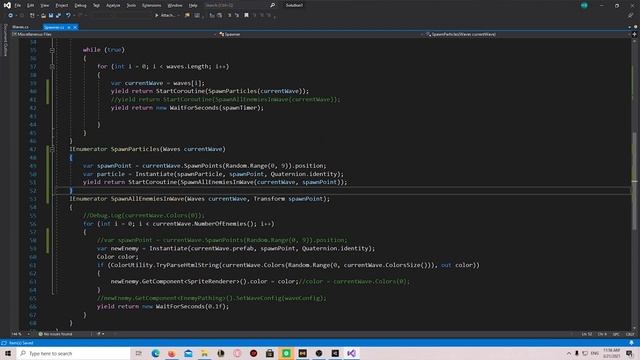Pin the Spawner.cs tab
This screenshot has height=360, width=640.
pyautogui.click(x=69, y=27)
